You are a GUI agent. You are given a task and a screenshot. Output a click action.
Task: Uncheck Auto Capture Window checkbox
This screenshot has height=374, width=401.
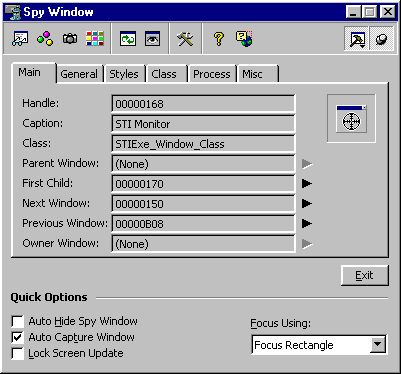(17, 337)
